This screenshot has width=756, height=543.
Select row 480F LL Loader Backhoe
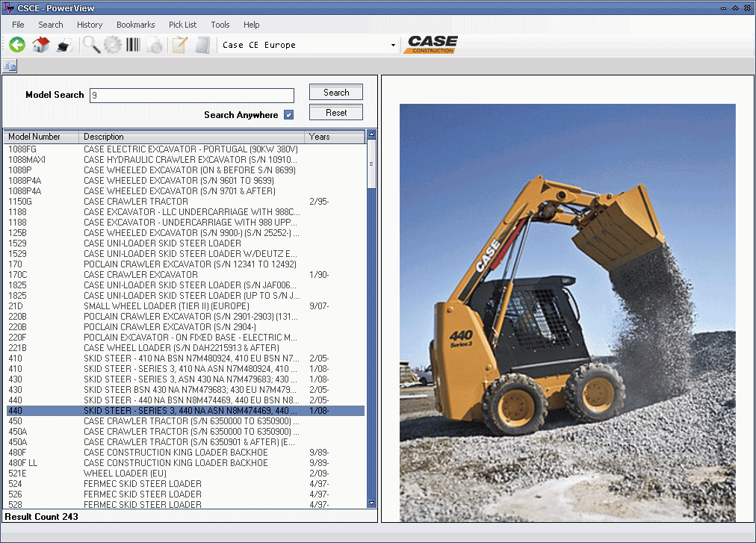tap(185, 463)
